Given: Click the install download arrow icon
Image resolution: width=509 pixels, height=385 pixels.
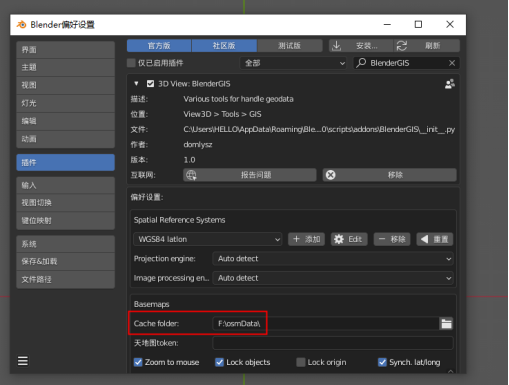Looking at the screenshot, I should point(336,46).
